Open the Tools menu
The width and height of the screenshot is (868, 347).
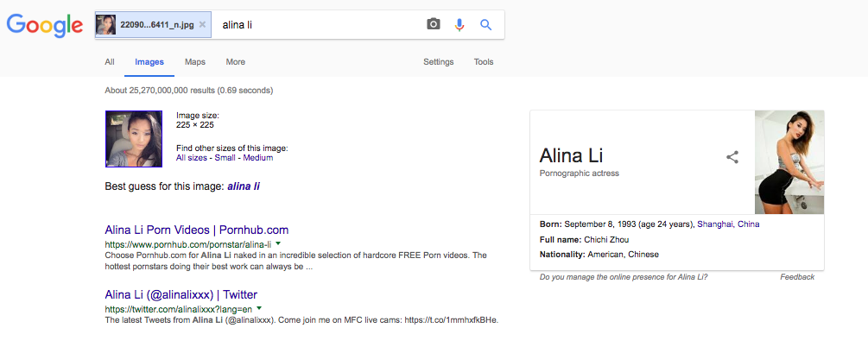click(x=484, y=62)
